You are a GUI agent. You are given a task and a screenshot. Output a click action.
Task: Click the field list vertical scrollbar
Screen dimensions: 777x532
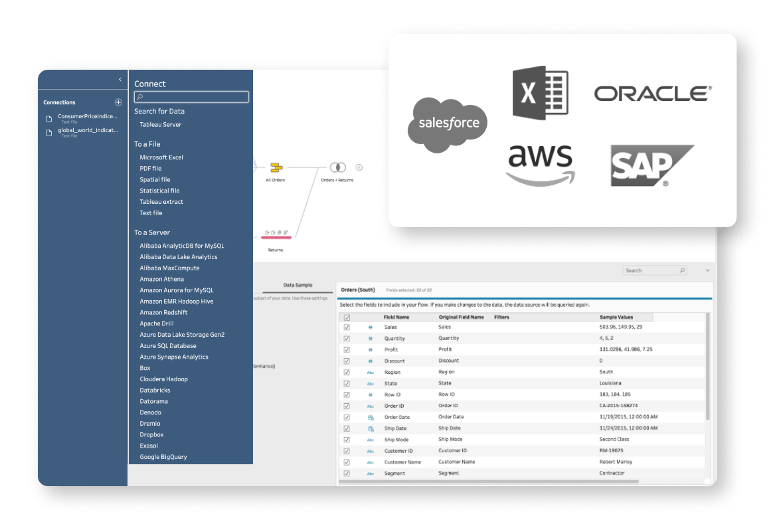708,367
